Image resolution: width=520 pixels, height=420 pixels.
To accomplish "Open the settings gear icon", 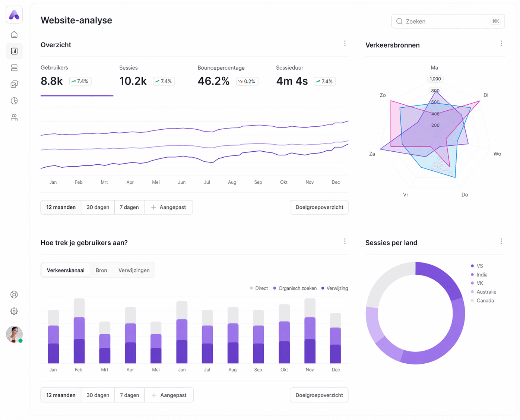I will coord(14,311).
